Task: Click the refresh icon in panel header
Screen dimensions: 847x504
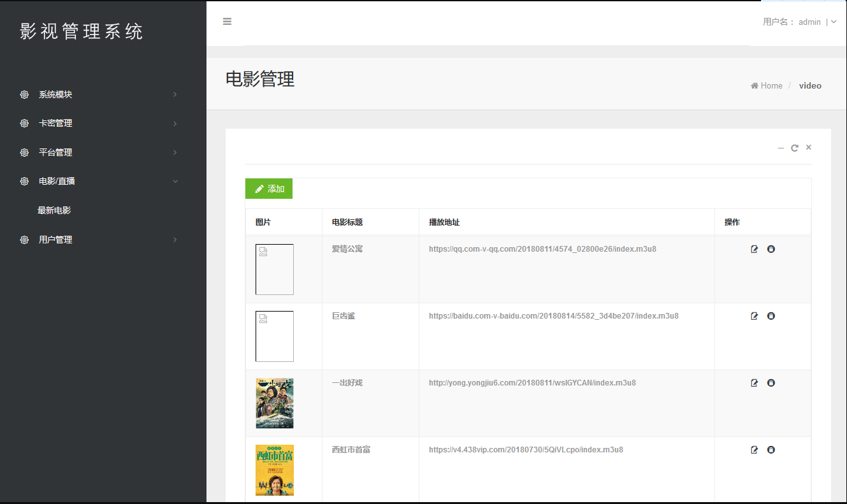Action: click(795, 148)
